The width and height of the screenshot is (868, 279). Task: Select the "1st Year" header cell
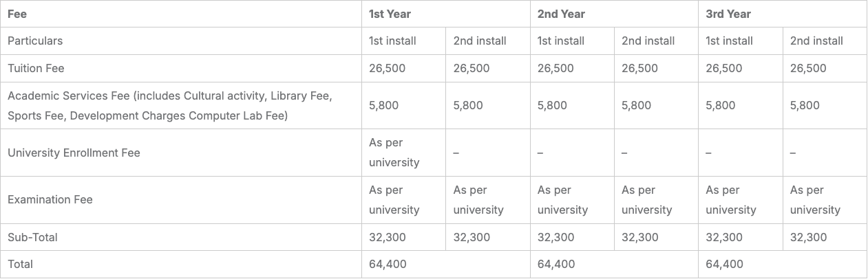point(390,14)
